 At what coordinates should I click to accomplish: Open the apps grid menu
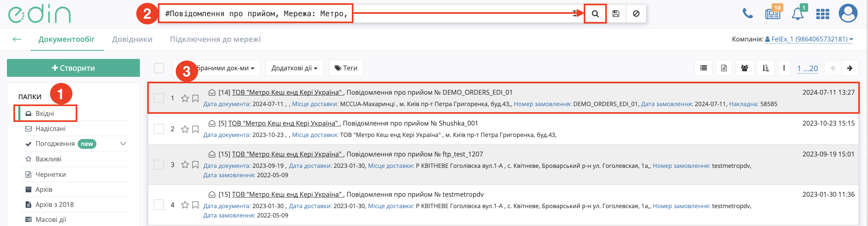click(822, 14)
